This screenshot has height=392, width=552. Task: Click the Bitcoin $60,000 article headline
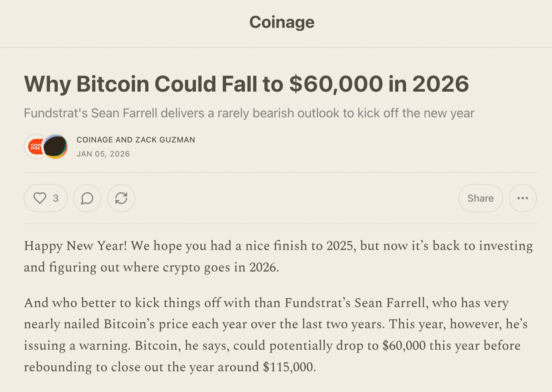[x=246, y=84]
